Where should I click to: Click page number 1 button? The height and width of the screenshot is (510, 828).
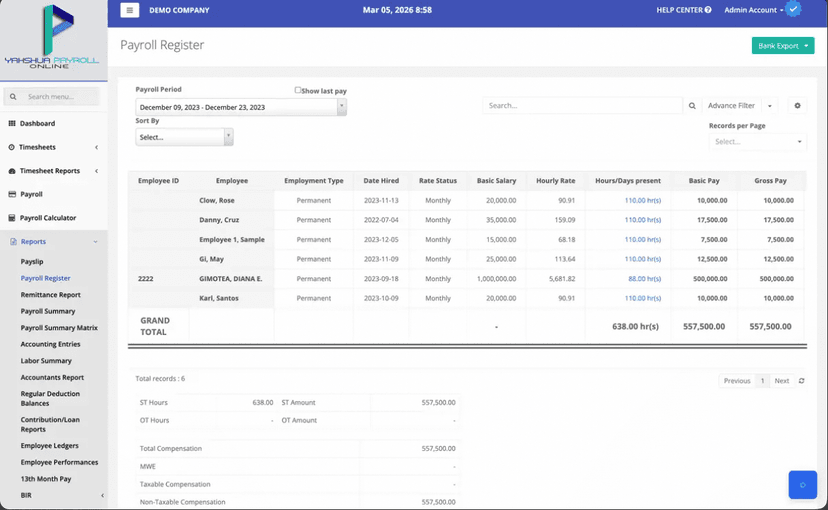pyautogui.click(x=762, y=381)
